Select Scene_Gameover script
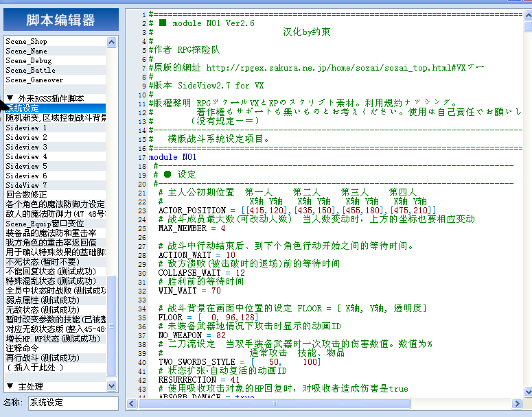 56,80
